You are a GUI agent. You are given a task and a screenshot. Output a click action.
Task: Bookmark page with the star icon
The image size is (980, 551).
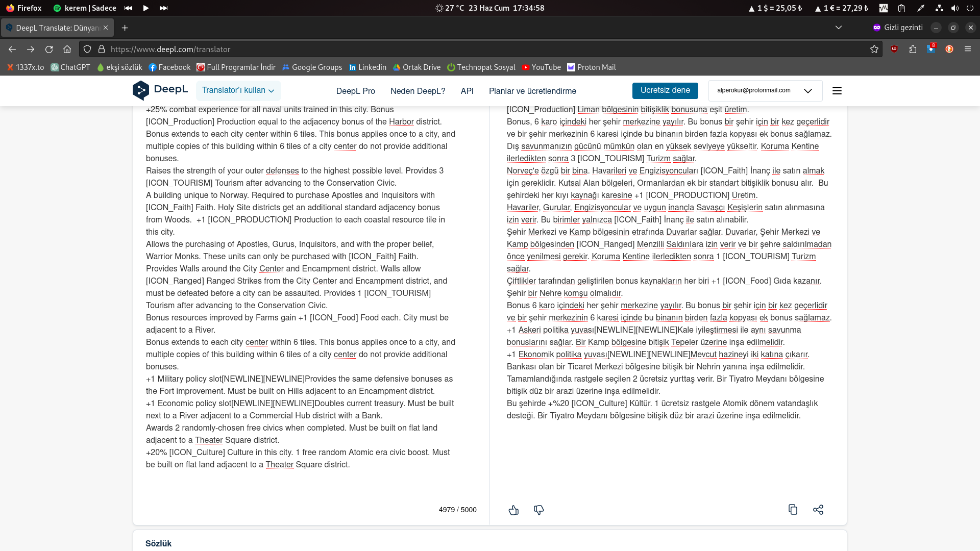874,49
